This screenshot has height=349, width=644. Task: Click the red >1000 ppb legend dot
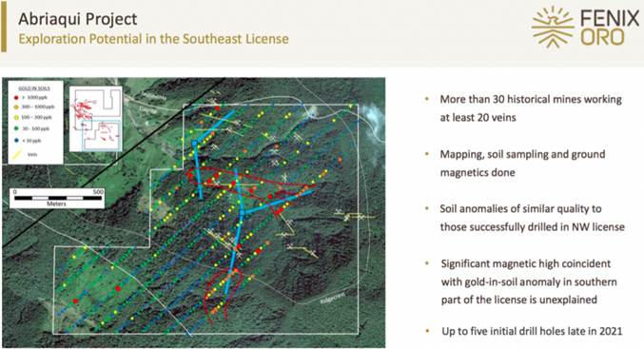[x=16, y=98]
